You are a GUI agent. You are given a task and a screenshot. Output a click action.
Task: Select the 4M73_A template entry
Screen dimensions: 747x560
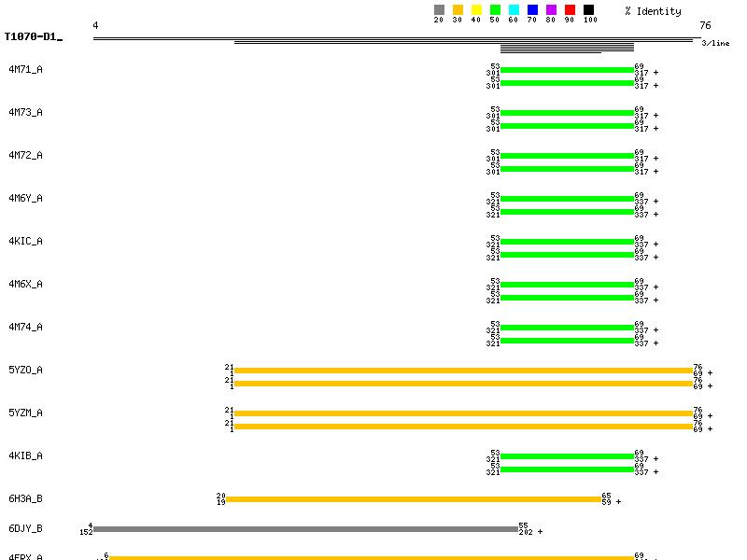tap(25, 113)
